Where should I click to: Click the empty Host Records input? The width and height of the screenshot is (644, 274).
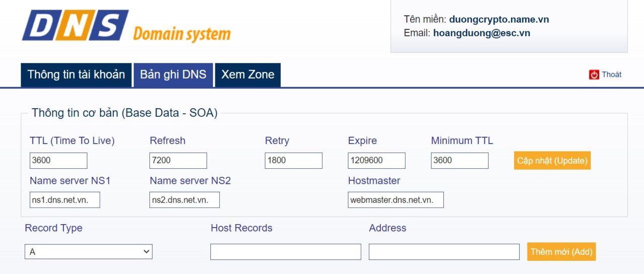click(286, 252)
